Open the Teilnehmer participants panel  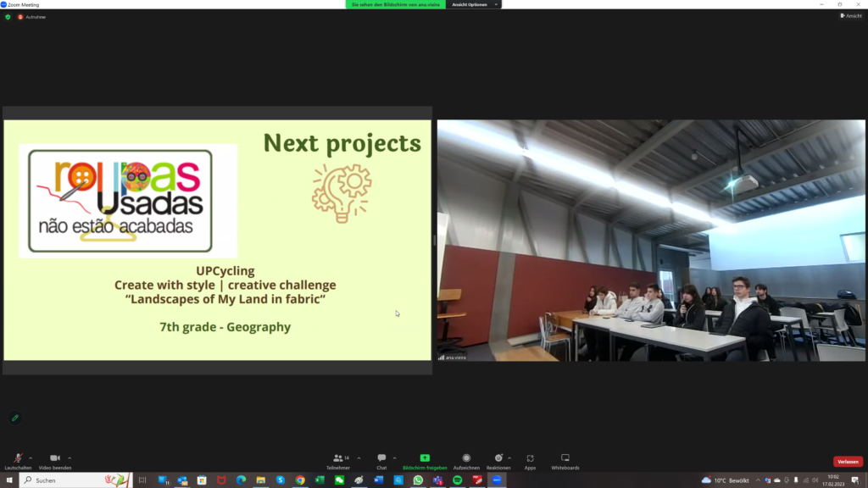coord(338,459)
